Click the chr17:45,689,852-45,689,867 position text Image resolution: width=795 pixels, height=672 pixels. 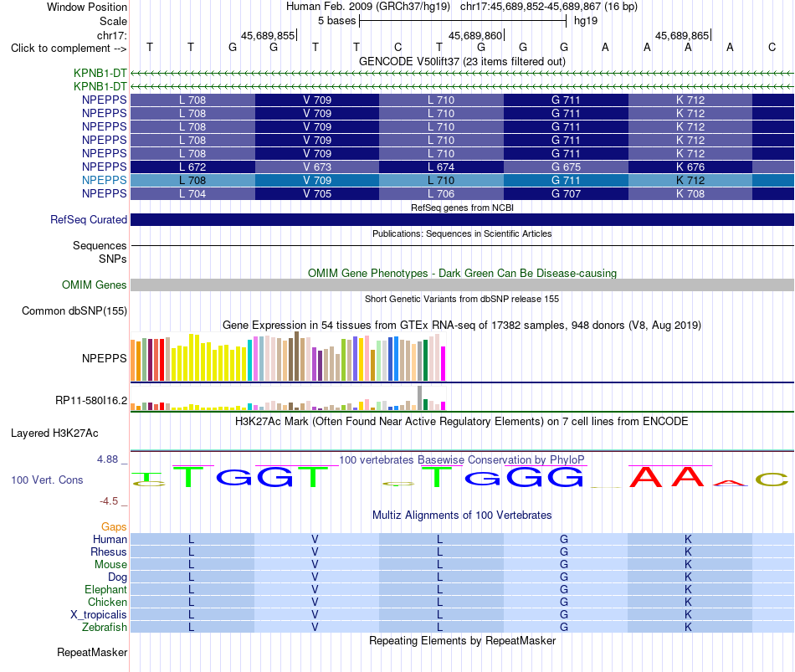pos(531,7)
